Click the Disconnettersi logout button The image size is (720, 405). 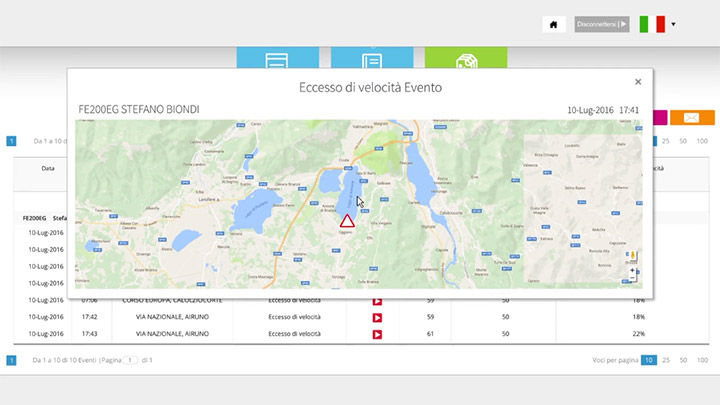602,24
